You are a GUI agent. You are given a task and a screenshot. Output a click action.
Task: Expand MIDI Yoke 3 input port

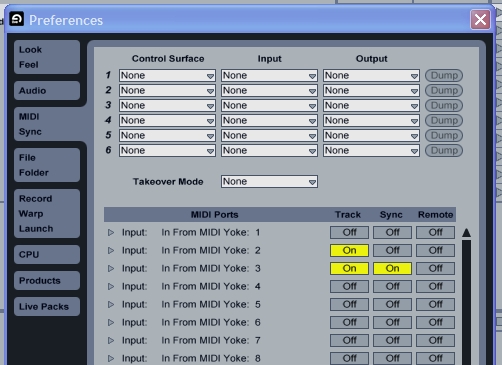[111, 268]
